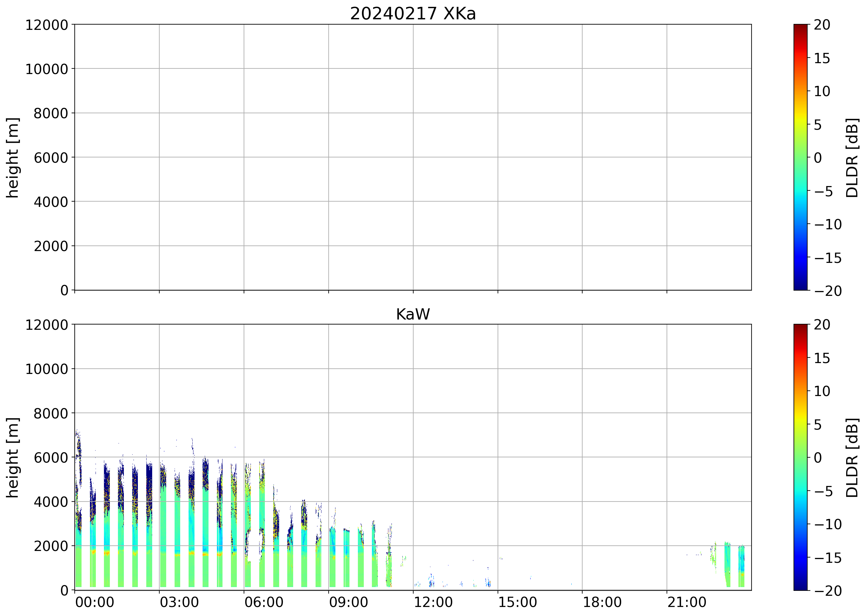Click the top colorbar 'DLDR [dB]' label
Image resolution: width=867 pixels, height=616 pixels.
(x=852, y=157)
